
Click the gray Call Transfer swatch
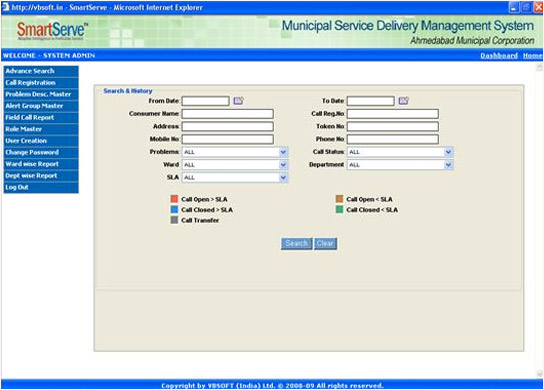coord(174,220)
